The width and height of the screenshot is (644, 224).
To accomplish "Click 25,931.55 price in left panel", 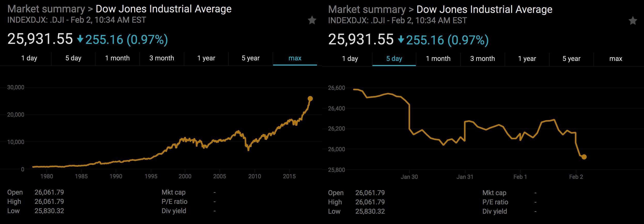I will point(40,39).
